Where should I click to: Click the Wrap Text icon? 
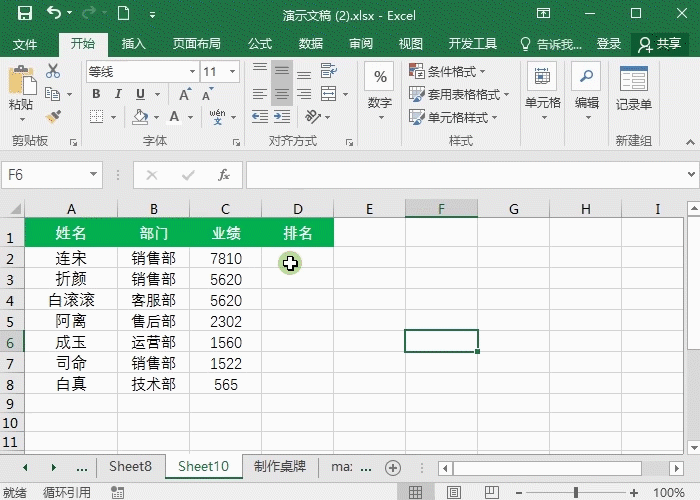[329, 70]
